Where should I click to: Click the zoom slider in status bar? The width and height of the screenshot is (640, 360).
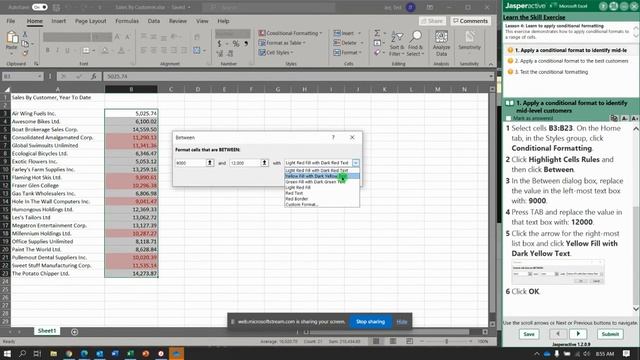click(447, 341)
